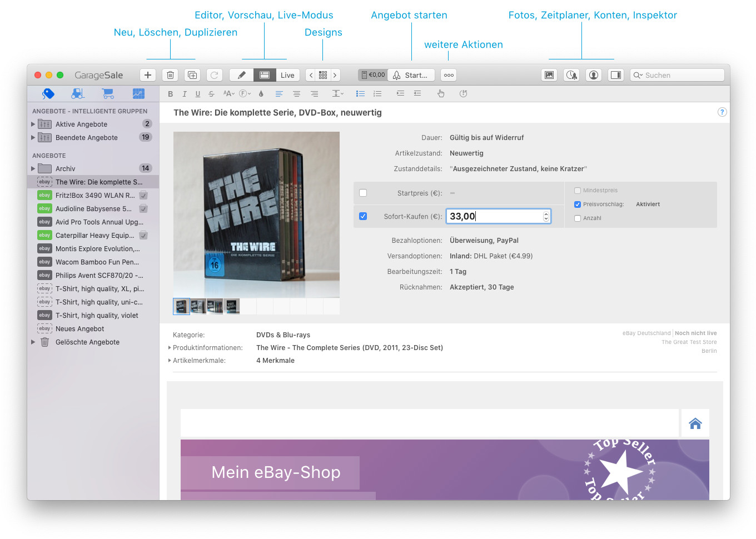Open the designs grid icon
Image resolution: width=756 pixels, height=539 pixels.
click(323, 75)
